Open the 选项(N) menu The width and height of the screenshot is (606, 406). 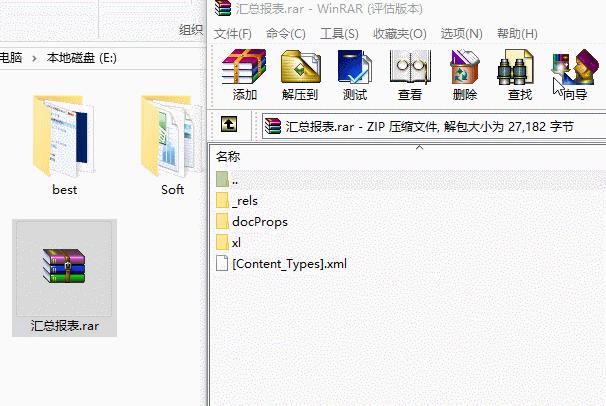point(461,34)
